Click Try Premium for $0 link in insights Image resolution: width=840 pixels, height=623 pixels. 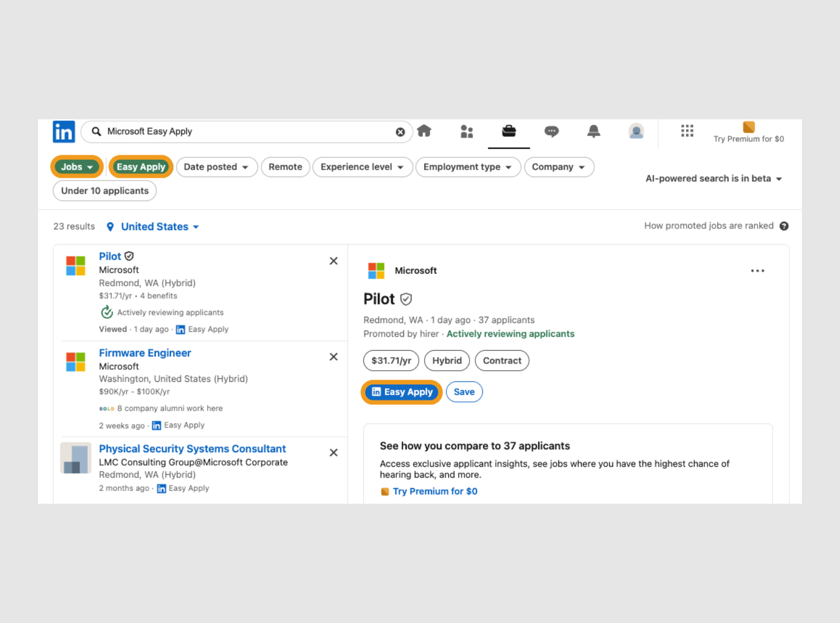tap(435, 491)
